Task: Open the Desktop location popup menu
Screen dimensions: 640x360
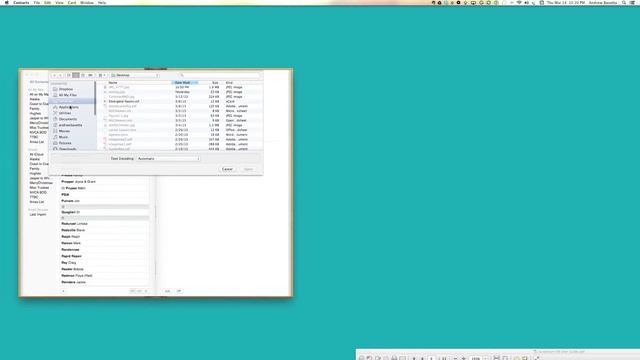Action: (134, 75)
